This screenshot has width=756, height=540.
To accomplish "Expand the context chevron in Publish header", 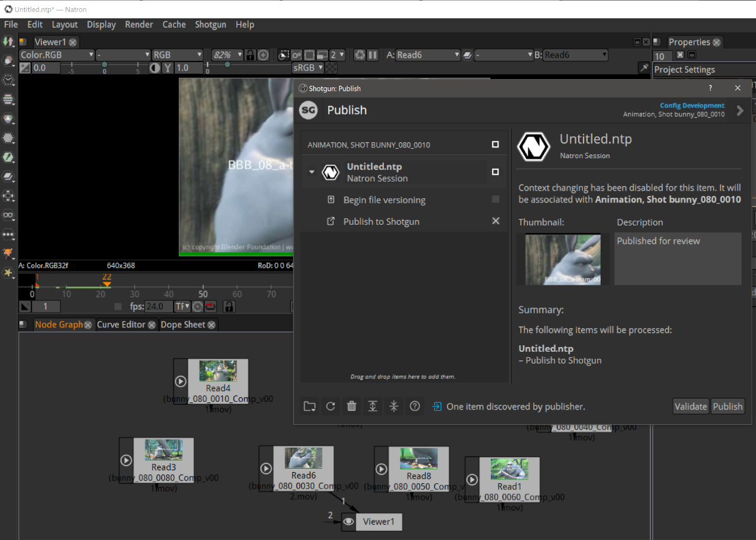I will [740, 110].
